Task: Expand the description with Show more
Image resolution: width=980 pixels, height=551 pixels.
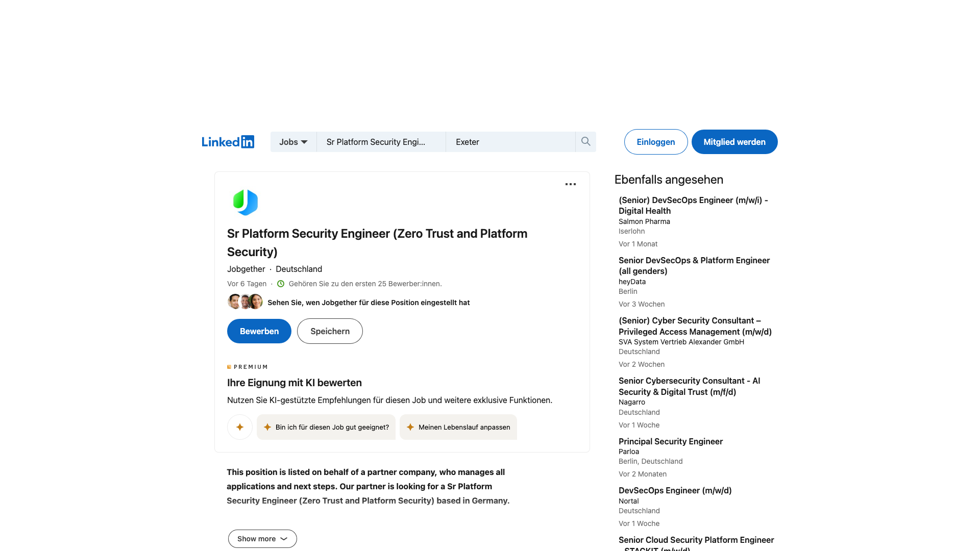Action: [x=262, y=539]
